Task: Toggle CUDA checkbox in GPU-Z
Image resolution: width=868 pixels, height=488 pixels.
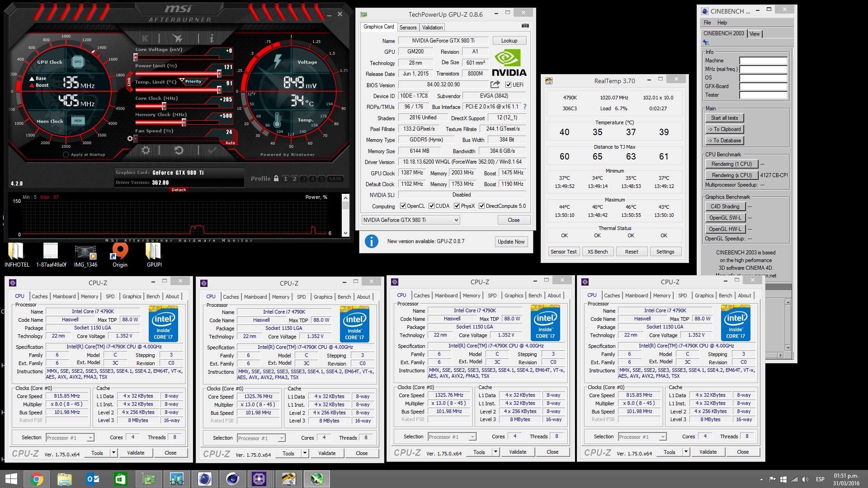Action: tap(431, 206)
